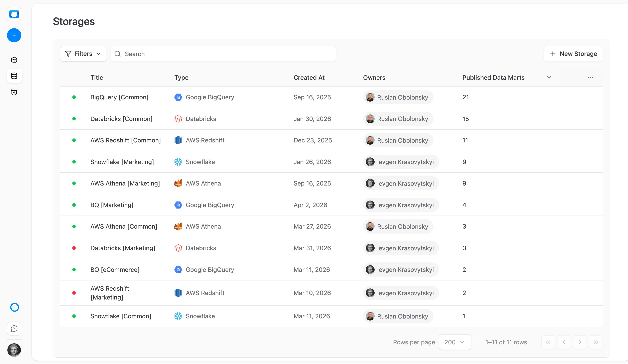This screenshot has width=628, height=364.
Task: Open the archive upload icon in sidebar
Action: tap(14, 92)
